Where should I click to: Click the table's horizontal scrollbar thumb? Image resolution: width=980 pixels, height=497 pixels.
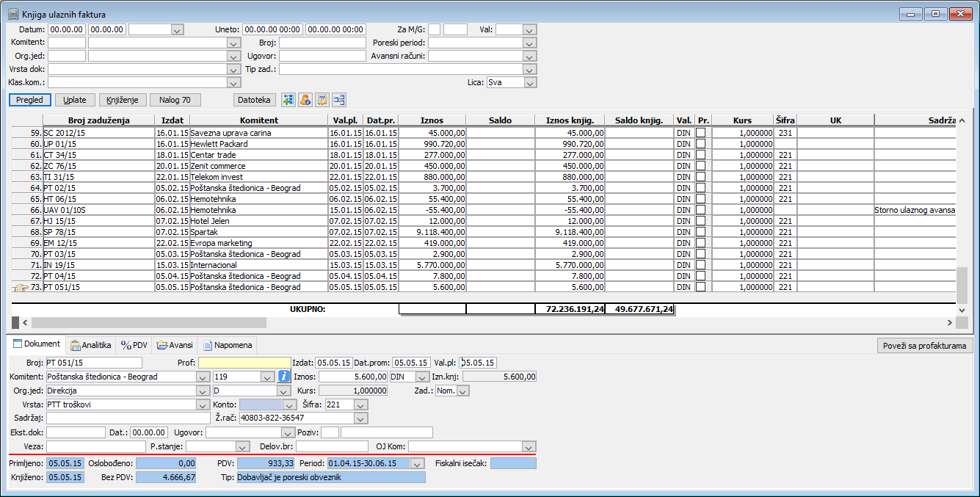click(x=148, y=322)
